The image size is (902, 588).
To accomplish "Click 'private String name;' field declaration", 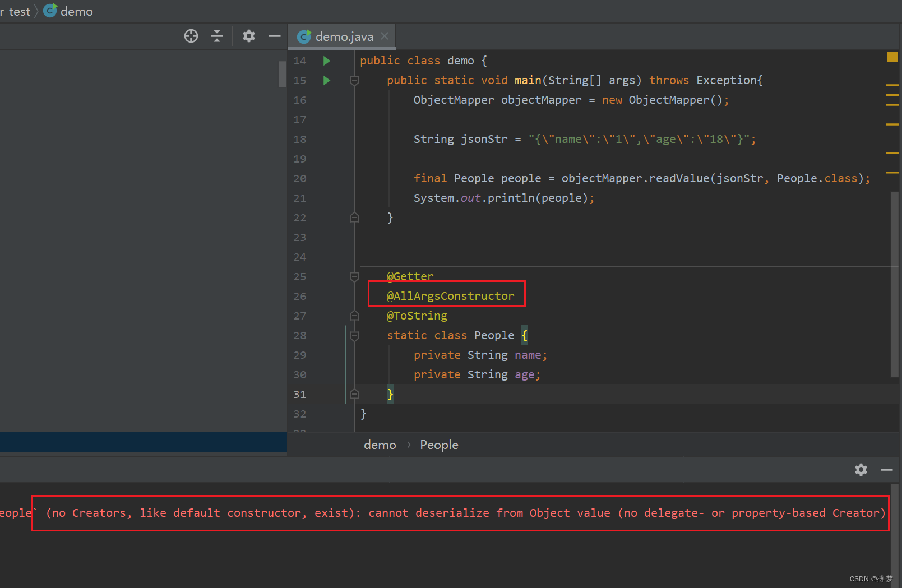I will click(x=480, y=355).
